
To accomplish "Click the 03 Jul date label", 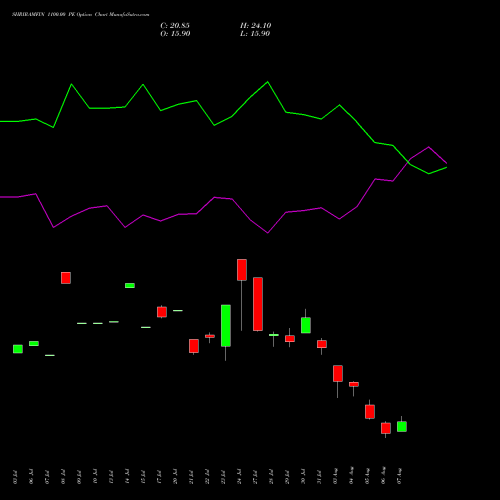I will [x=15, y=477].
